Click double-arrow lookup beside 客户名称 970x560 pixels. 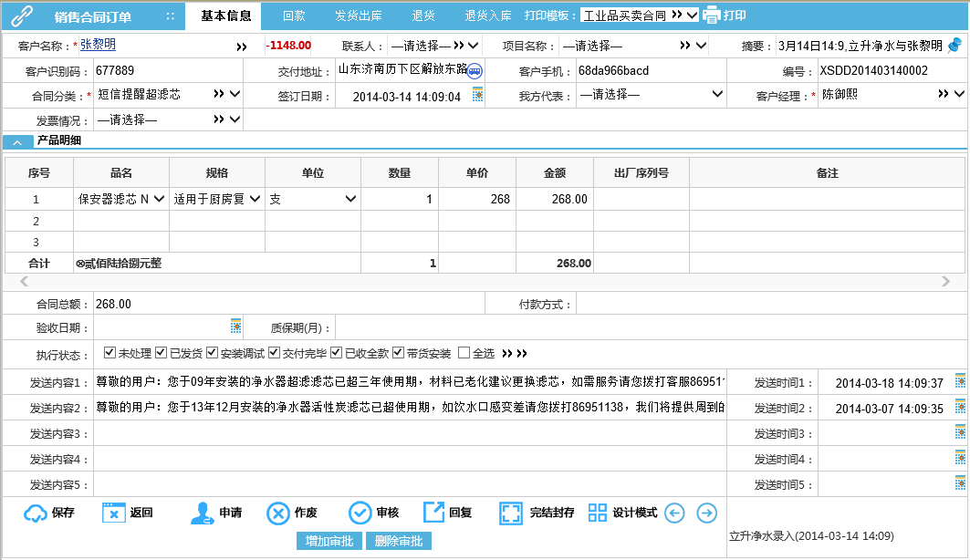point(241,47)
